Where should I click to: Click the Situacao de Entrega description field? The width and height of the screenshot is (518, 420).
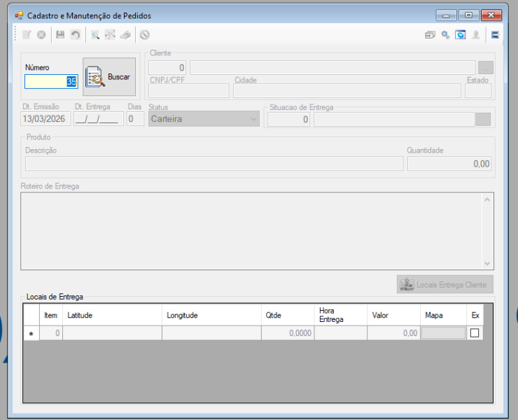[394, 119]
